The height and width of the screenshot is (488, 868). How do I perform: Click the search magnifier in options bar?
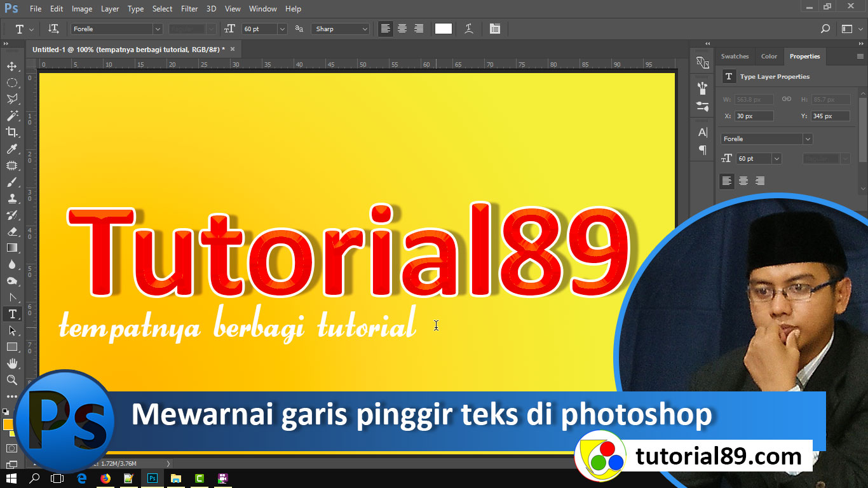tap(825, 29)
